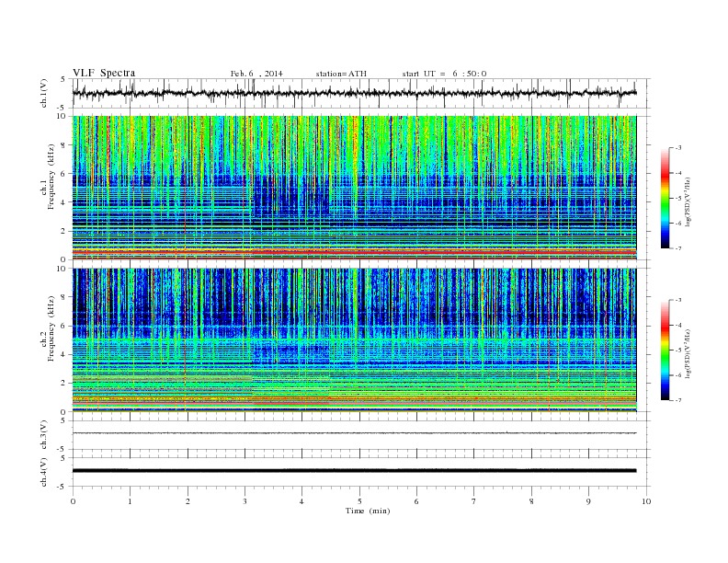
Task: Click the 'station=ATH' label
Action: point(341,74)
